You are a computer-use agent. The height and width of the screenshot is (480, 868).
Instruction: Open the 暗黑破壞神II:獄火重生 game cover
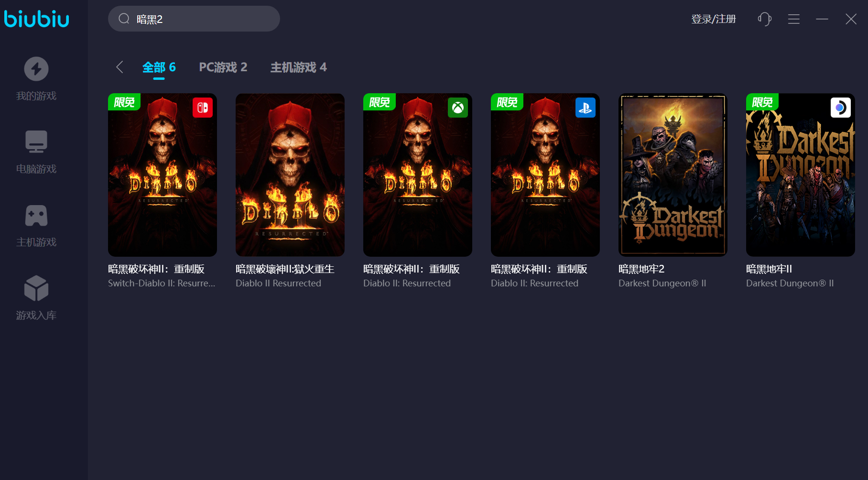point(290,175)
